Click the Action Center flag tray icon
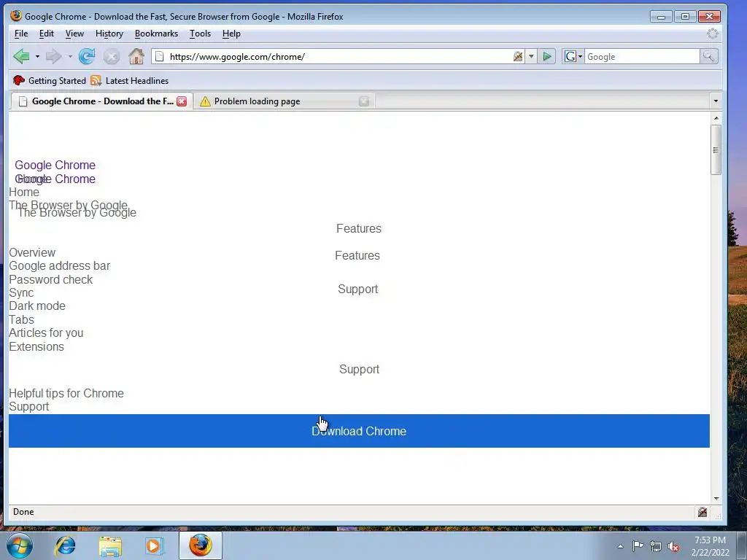 pyautogui.click(x=638, y=545)
